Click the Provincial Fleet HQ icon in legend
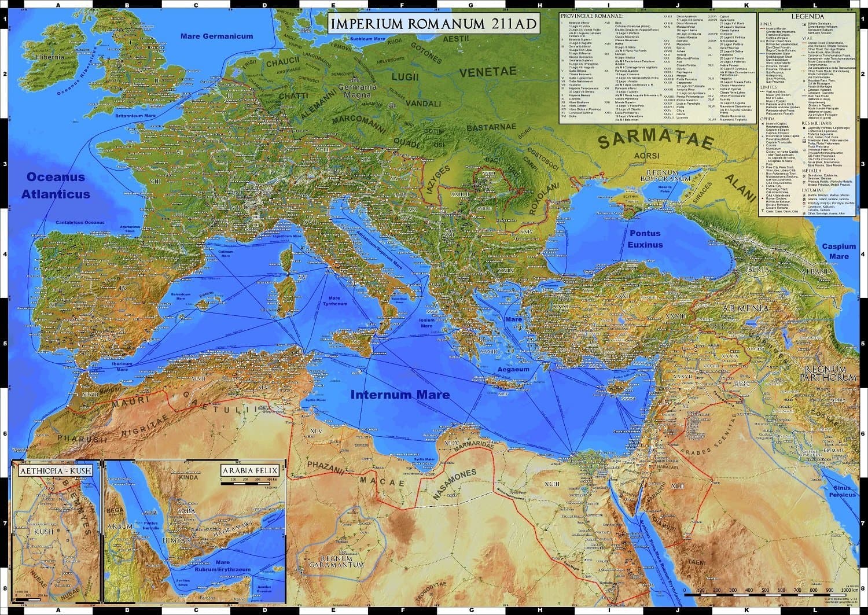The height and width of the screenshot is (615, 868). (x=804, y=151)
